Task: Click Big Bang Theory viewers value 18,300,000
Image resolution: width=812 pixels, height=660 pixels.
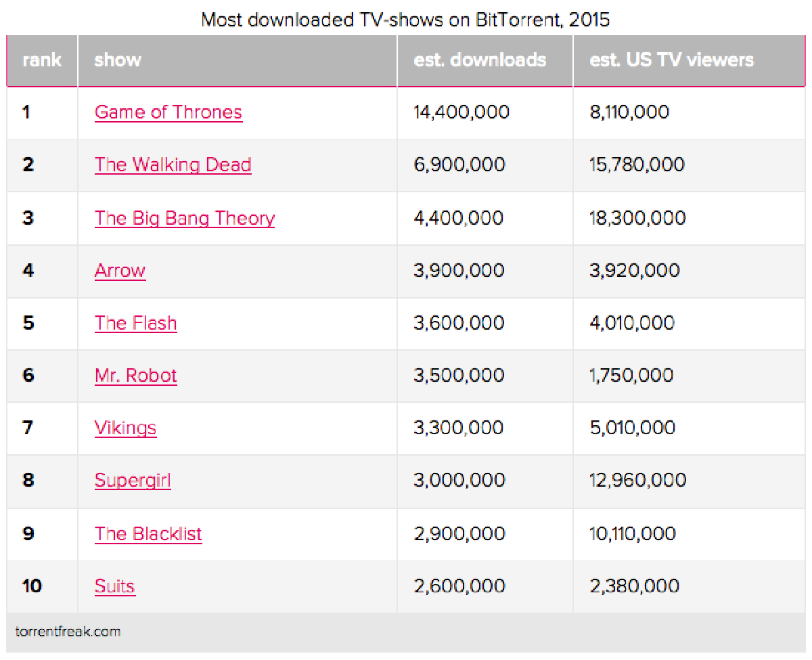Action: (638, 218)
